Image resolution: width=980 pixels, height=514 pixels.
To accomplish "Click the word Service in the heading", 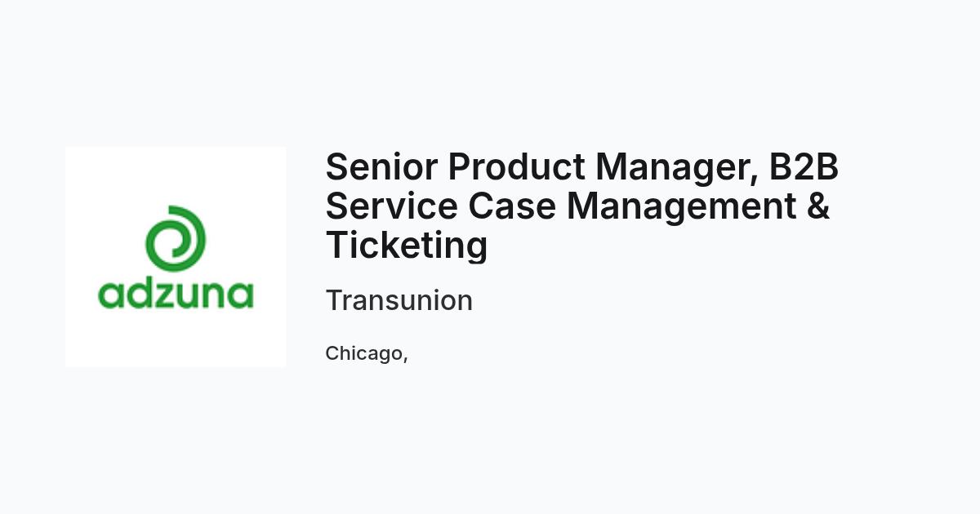I will pos(391,206).
